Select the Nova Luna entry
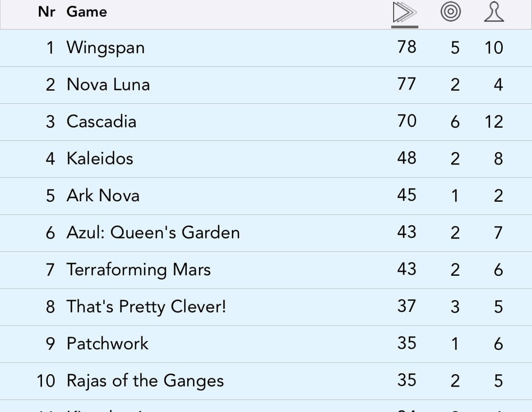 108,85
